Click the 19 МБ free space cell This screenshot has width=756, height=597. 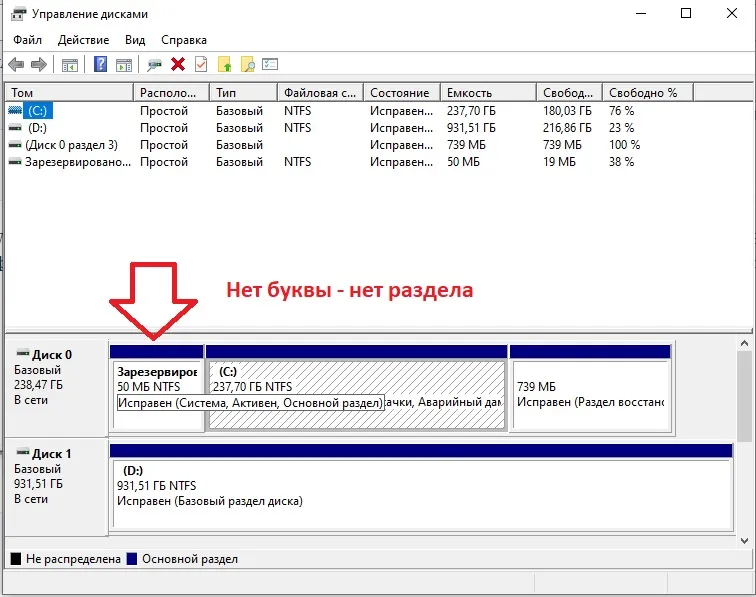pos(559,162)
